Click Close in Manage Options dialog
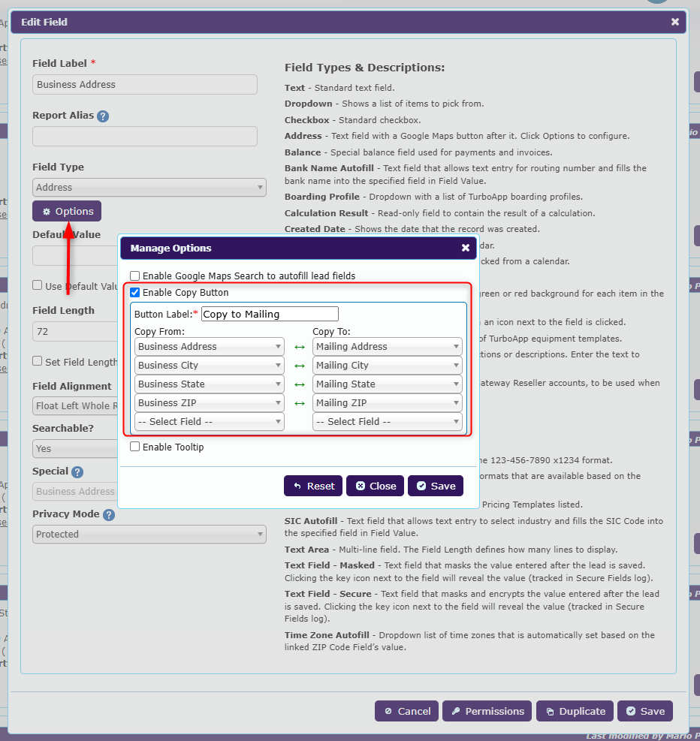This screenshot has height=741, width=700. pyautogui.click(x=376, y=486)
